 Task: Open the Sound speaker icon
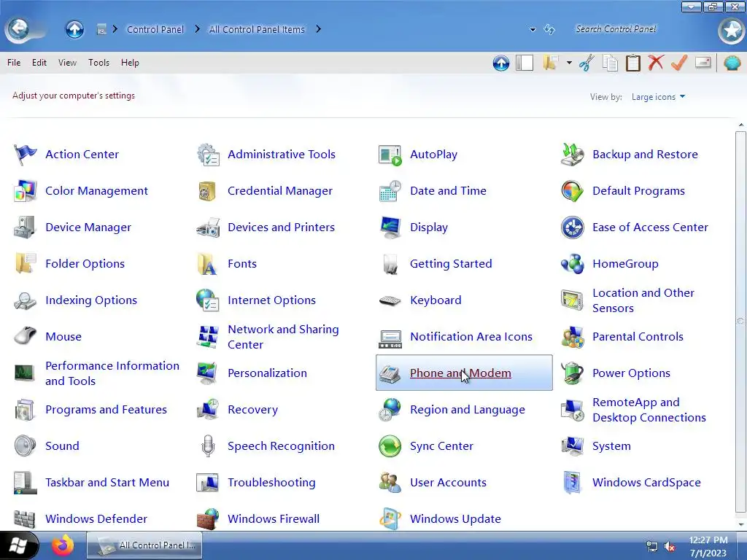click(x=26, y=446)
